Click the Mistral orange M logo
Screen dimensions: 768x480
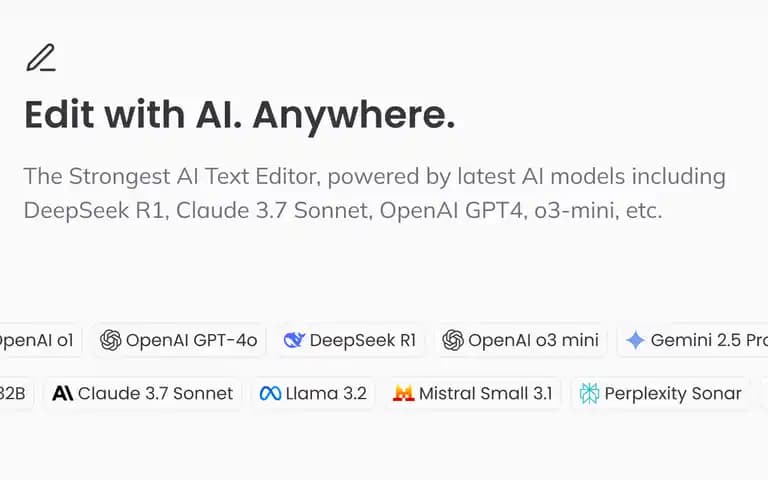404,393
